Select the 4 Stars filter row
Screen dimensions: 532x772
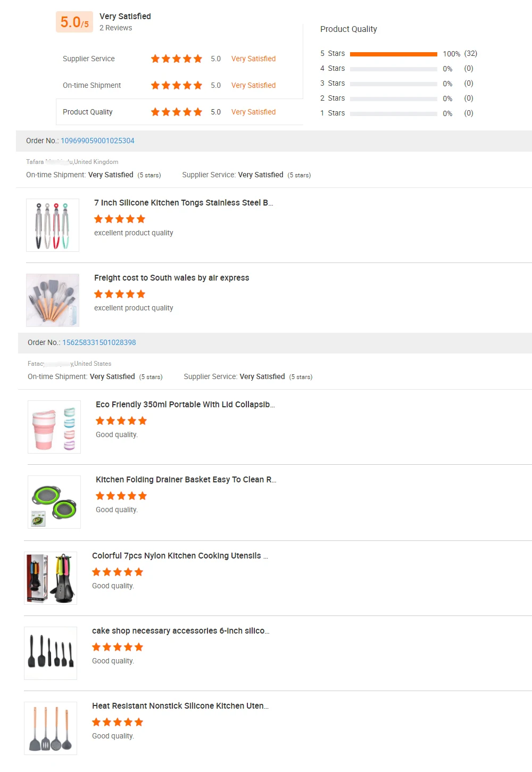coord(333,68)
